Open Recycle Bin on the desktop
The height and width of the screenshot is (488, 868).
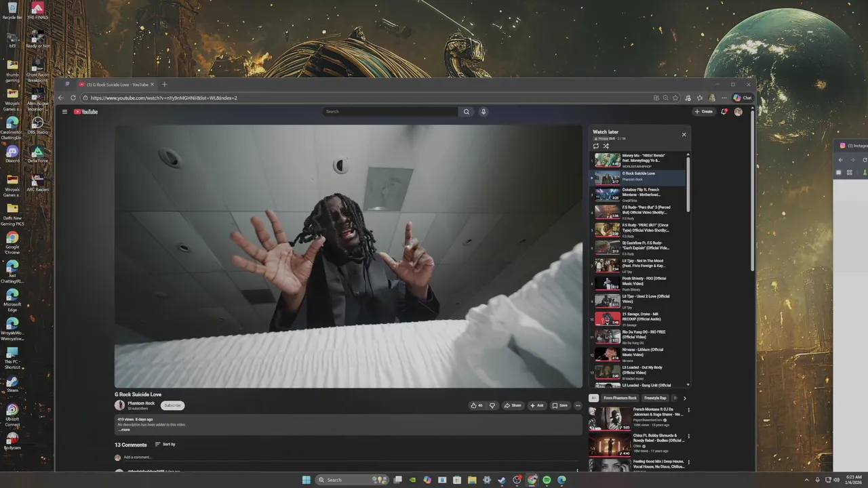point(12,10)
